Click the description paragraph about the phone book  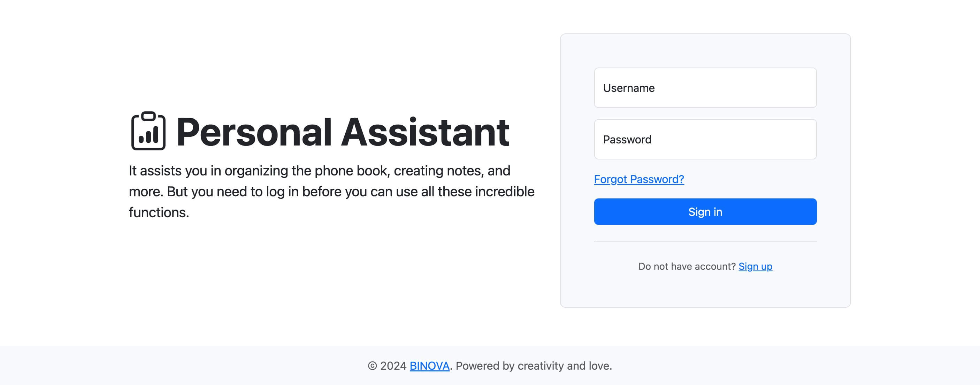coord(331,191)
